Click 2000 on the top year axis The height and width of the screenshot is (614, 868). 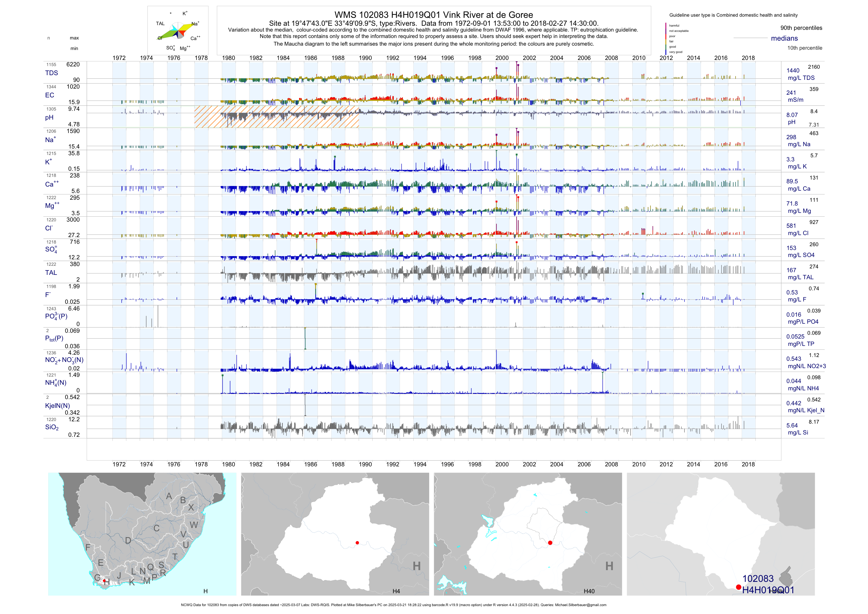(502, 58)
